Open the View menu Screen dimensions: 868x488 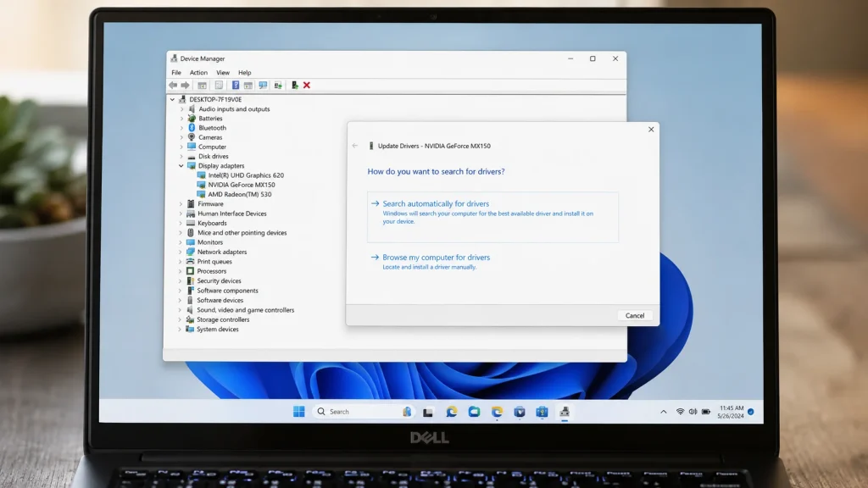coord(223,73)
